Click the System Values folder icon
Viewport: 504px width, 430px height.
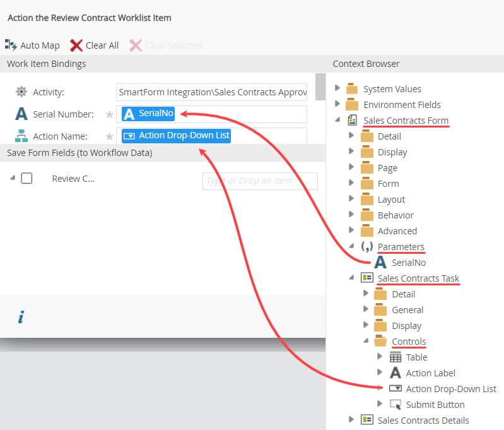(x=352, y=88)
